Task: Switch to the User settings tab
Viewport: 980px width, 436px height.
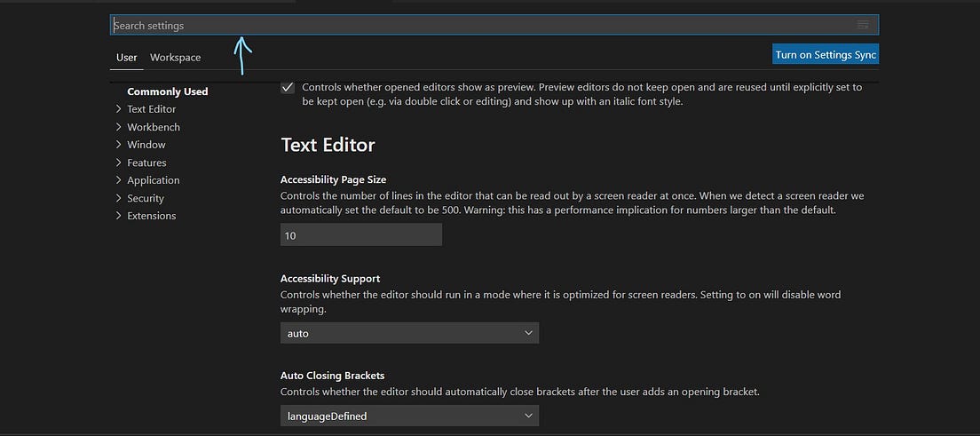Action: point(127,58)
